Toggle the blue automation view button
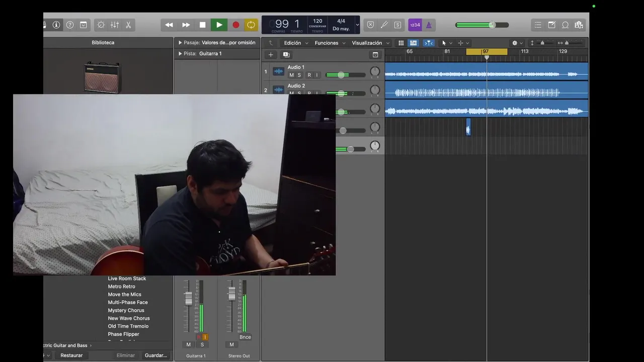 (x=413, y=43)
